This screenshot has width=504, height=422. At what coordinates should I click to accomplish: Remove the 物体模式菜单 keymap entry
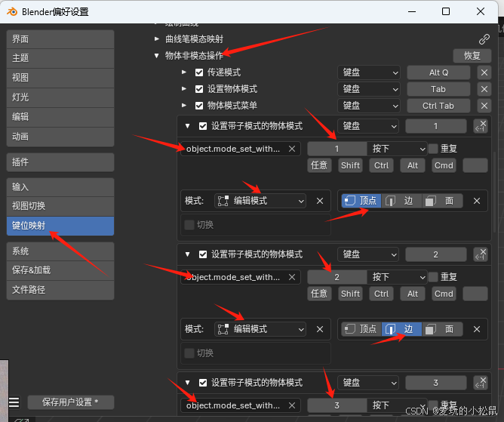point(484,106)
